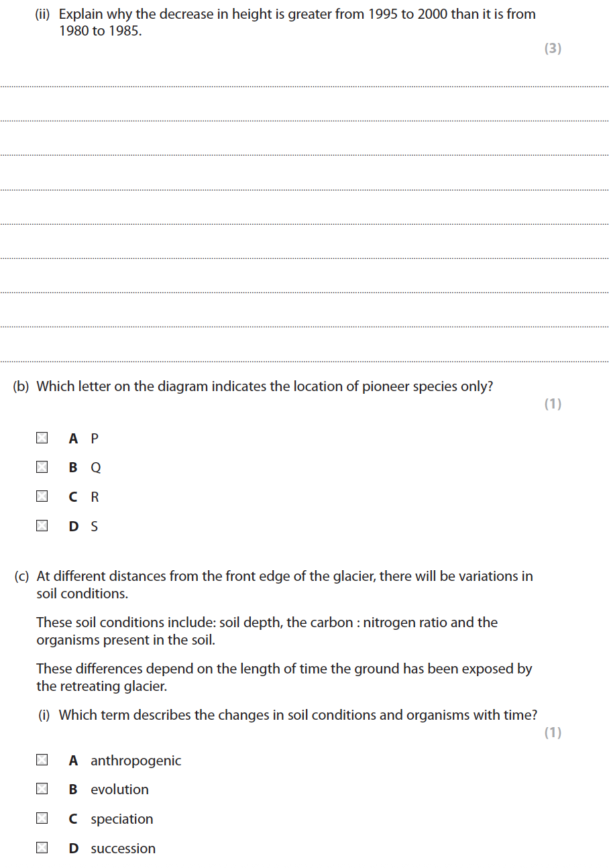The height and width of the screenshot is (868, 609).
Task: Click the (3) marks indicator
Action: pyautogui.click(x=552, y=48)
